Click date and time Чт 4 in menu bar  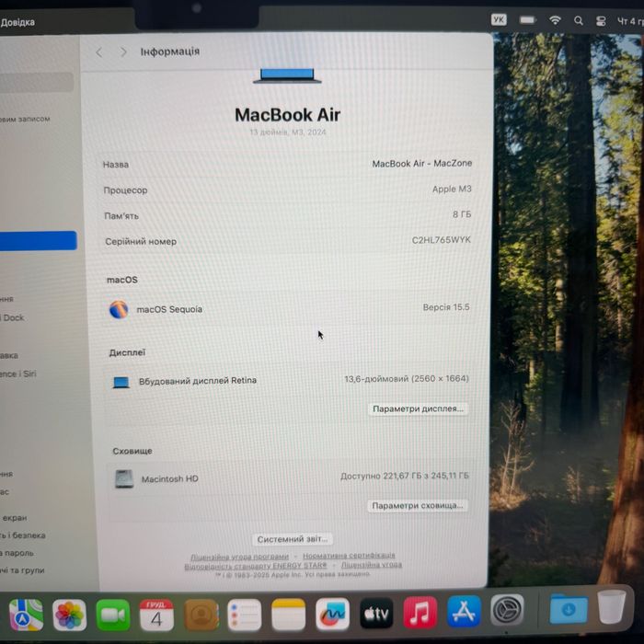[x=630, y=21]
